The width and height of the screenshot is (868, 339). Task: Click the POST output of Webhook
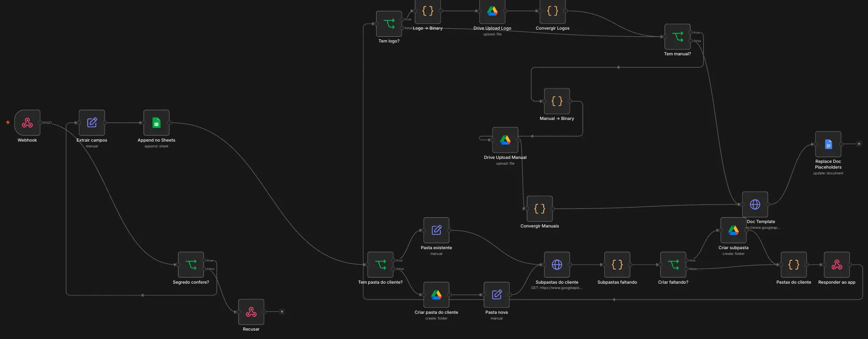pyautogui.click(x=40, y=123)
